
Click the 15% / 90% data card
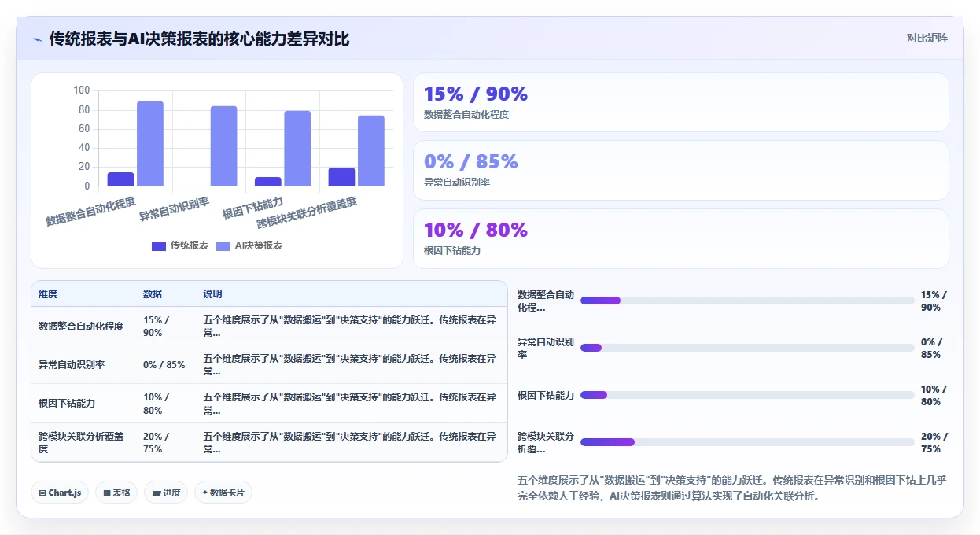click(681, 102)
